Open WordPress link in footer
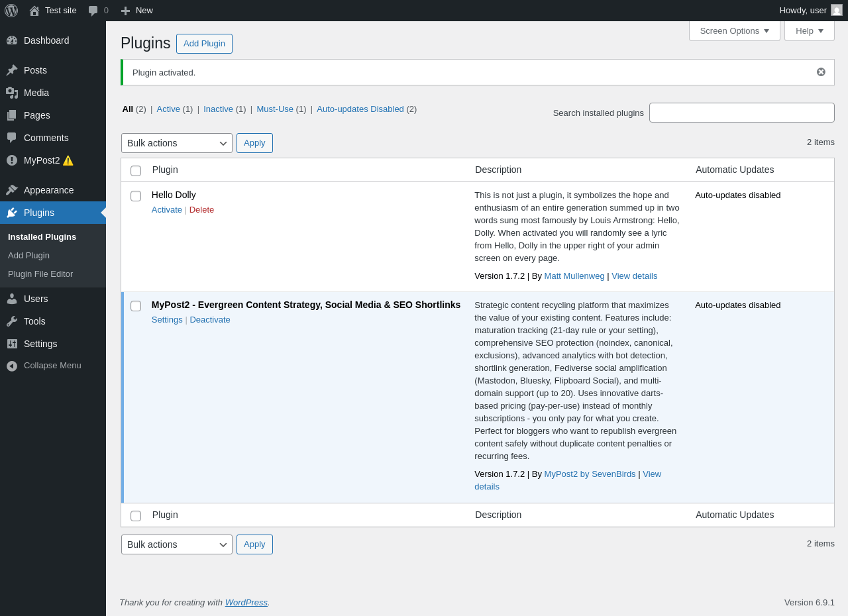Screen dimensions: 848x616 [x=246, y=602]
